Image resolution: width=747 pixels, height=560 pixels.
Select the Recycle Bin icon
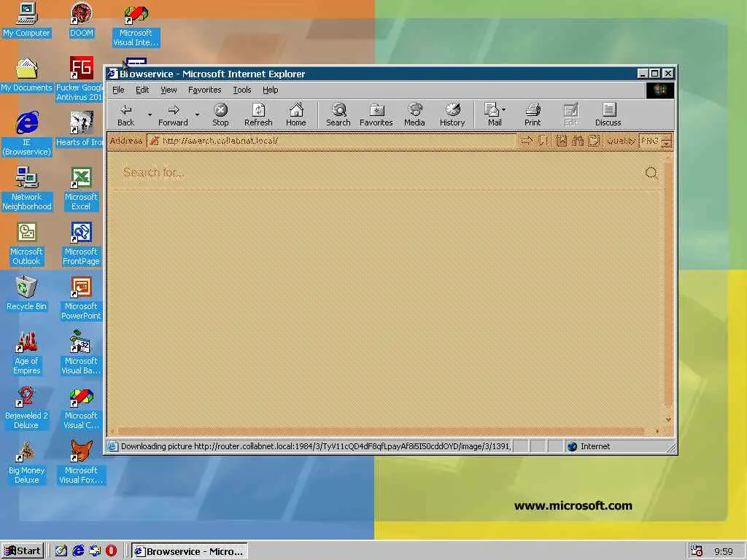[27, 293]
